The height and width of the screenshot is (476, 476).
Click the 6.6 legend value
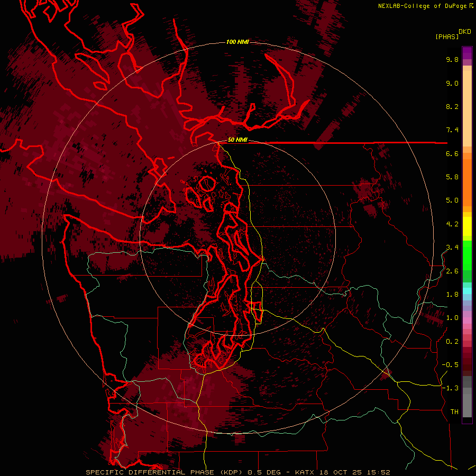coord(452,153)
